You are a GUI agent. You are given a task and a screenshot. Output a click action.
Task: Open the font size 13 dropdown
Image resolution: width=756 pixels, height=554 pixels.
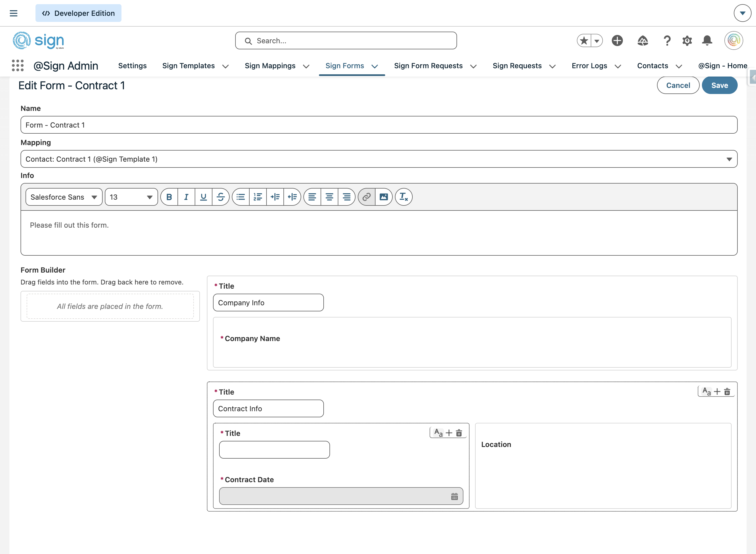[x=131, y=197]
